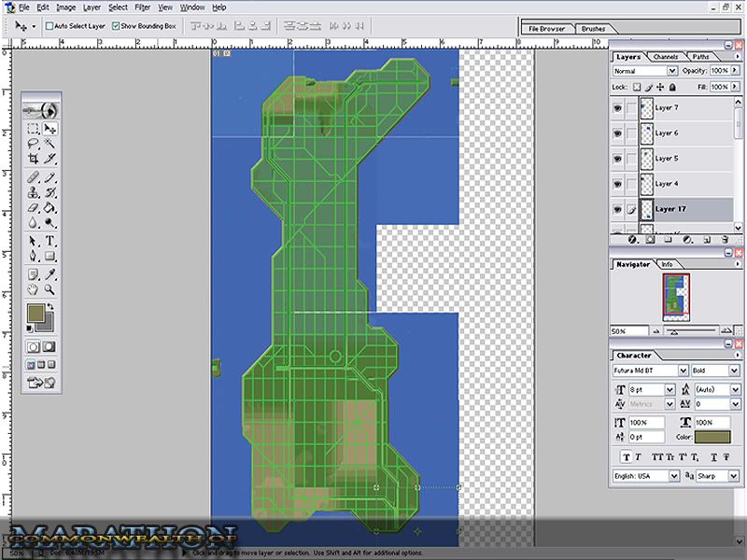Select Layer 5 in the Layers panel
The width and height of the screenshot is (747, 560).
coord(667,158)
